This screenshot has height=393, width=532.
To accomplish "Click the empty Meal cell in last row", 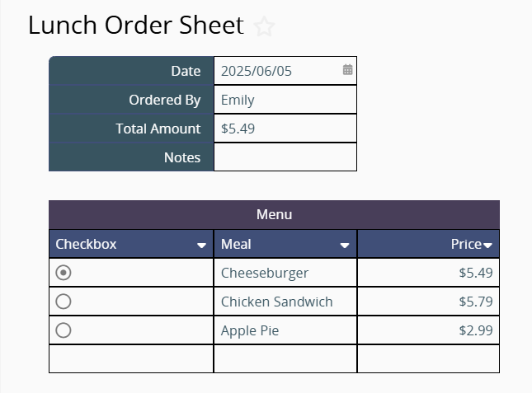I will tap(285, 359).
